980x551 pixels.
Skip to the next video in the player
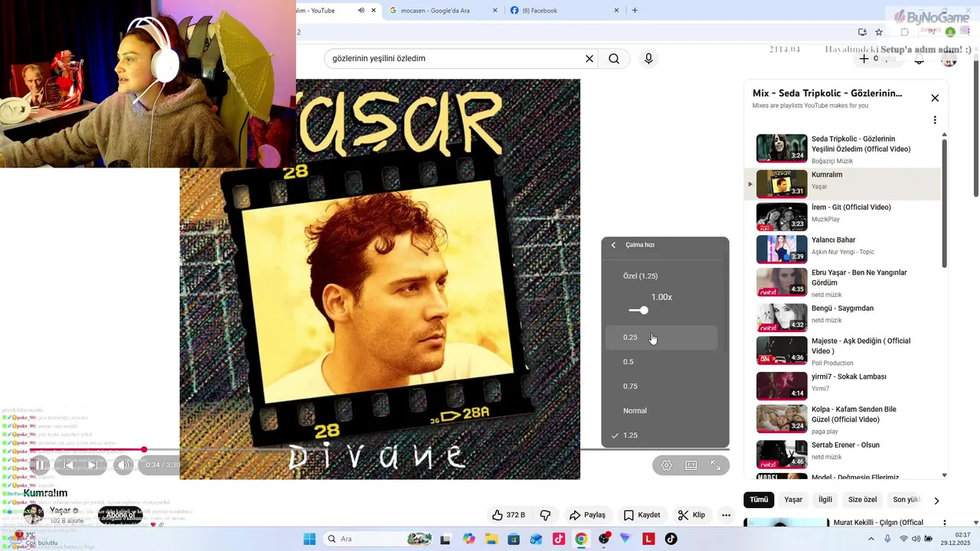pos(93,465)
